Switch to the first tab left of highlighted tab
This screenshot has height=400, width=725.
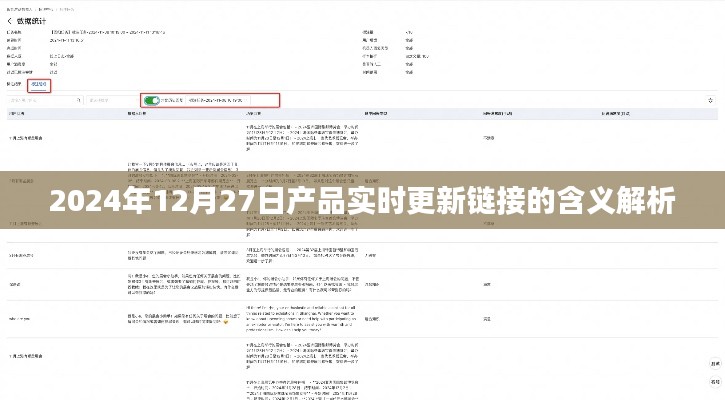[x=15, y=85]
